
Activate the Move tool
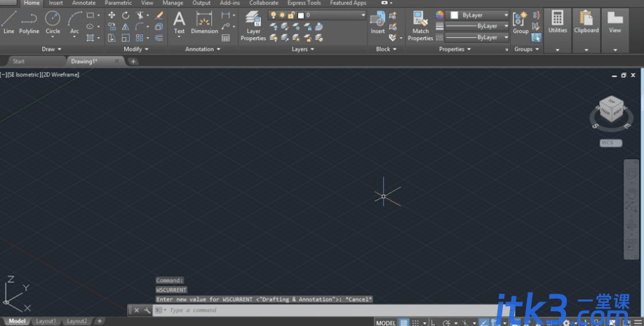[x=112, y=15]
